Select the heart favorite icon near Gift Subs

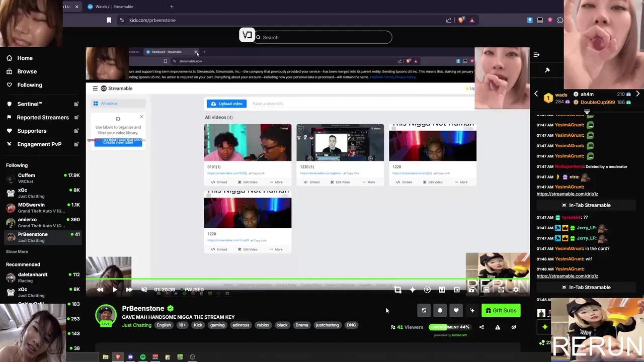tap(456, 310)
